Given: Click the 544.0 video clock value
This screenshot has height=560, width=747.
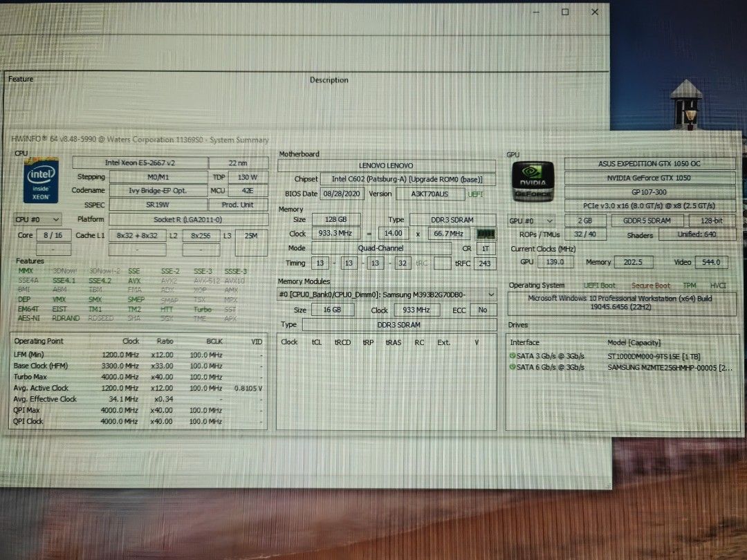Looking at the screenshot, I should tap(711, 263).
